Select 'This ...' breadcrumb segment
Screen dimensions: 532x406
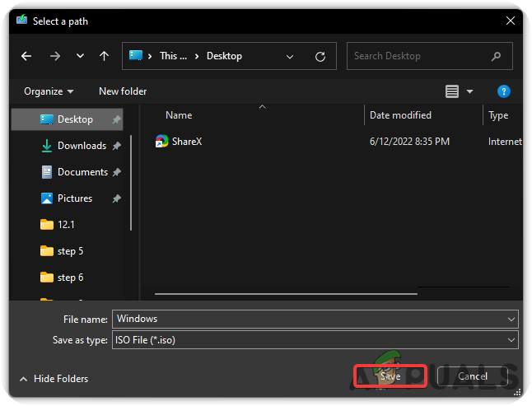[173, 56]
